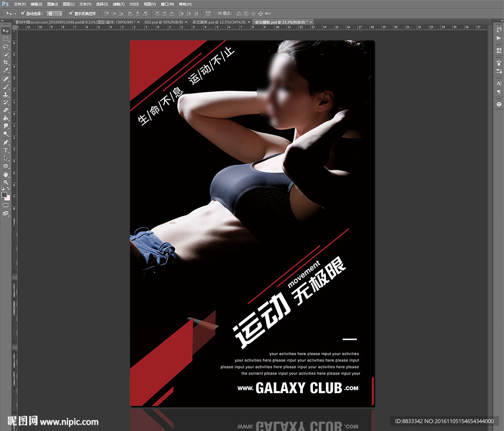Screen dimensions: 504x431
Task: Toggle the 显示变换控件 checkbox
Action: (71, 13)
